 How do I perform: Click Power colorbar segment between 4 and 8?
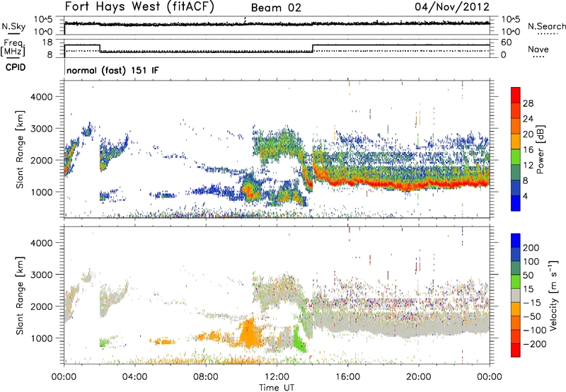pos(516,188)
